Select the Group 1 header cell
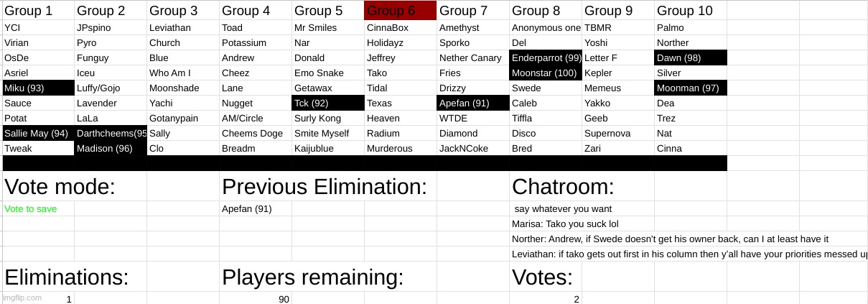The image size is (868, 304). pyautogui.click(x=38, y=11)
